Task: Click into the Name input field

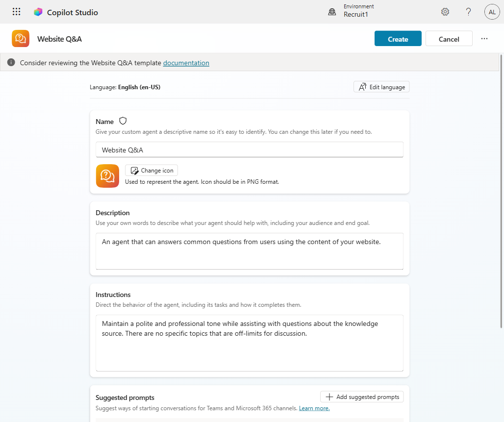Action: [250, 149]
